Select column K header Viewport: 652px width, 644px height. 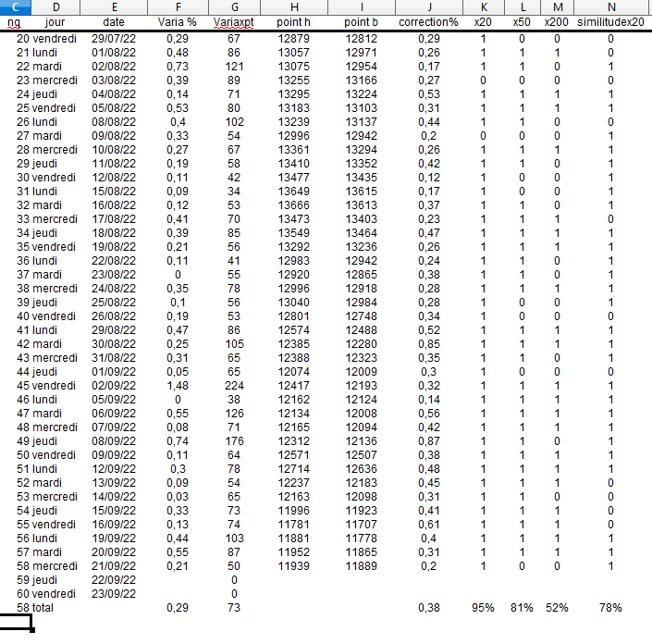tap(484, 6)
